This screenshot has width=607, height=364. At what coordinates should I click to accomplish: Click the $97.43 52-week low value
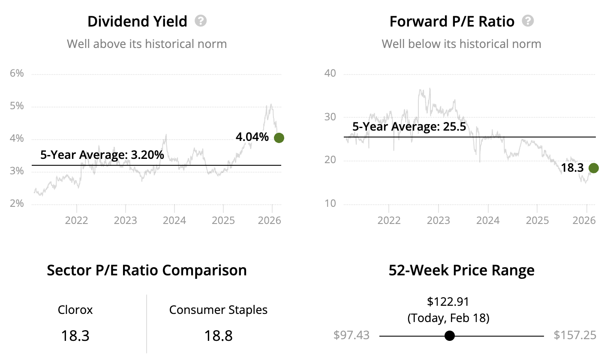click(351, 335)
